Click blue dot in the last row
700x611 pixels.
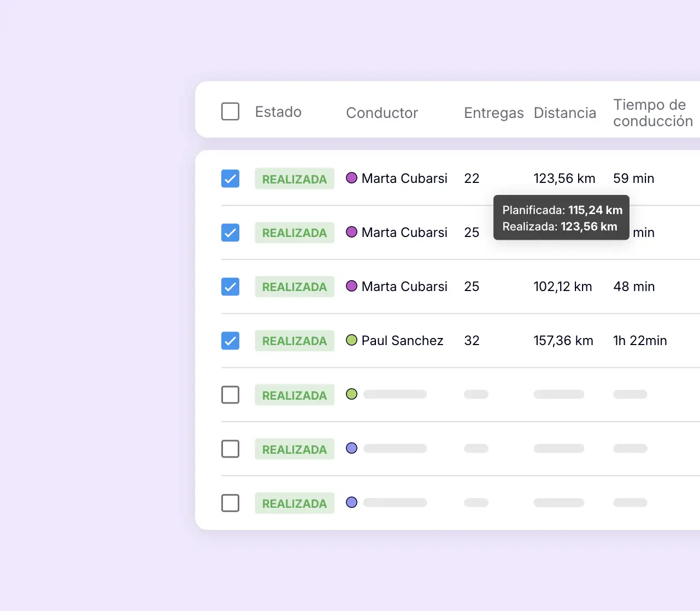point(352,502)
